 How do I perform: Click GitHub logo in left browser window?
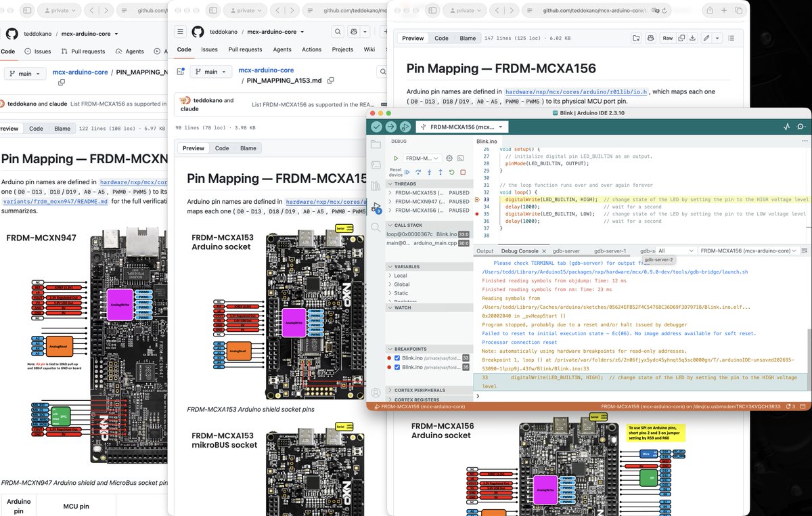pos(12,34)
